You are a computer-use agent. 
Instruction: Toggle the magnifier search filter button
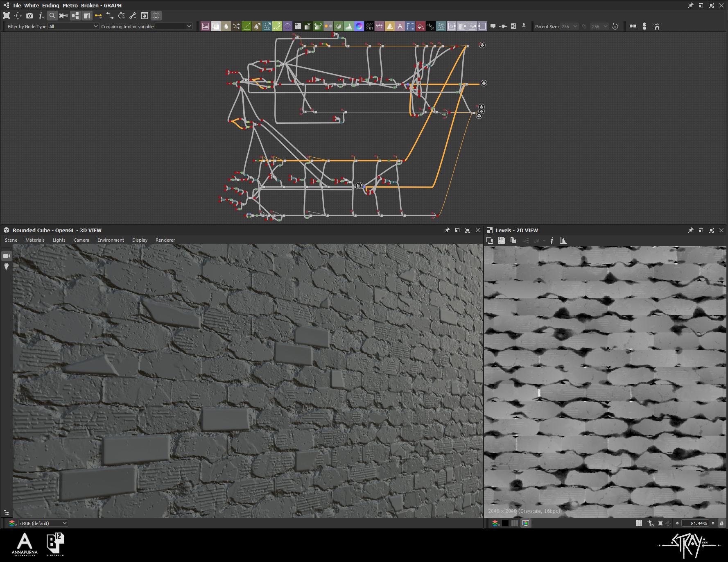52,16
